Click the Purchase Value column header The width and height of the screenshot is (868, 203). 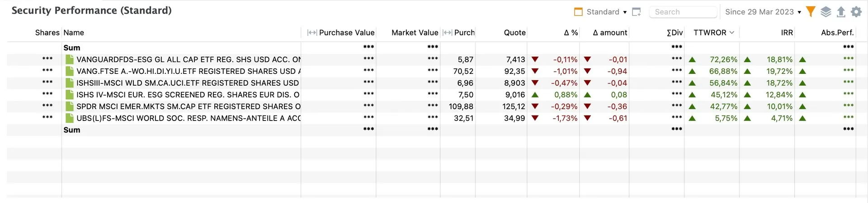347,33
